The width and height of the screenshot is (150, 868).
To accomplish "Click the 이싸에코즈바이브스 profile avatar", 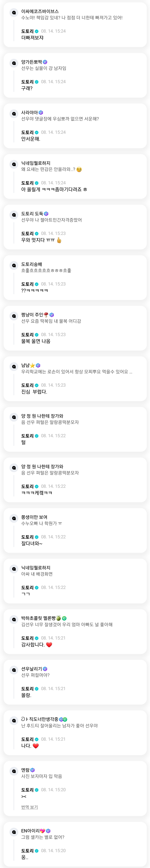I will tap(14, 12).
